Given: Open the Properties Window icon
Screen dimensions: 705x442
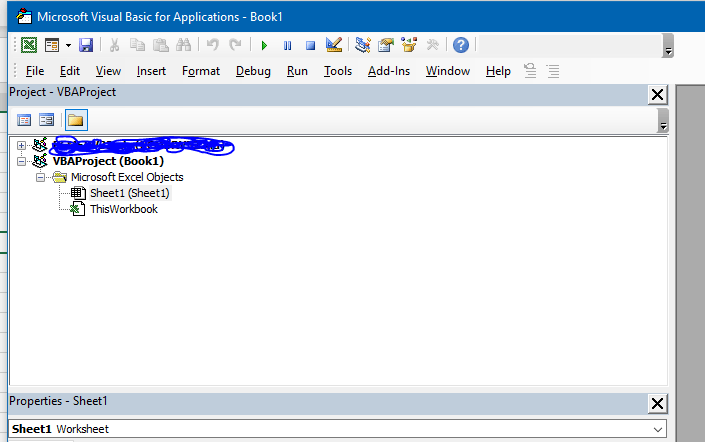Looking at the screenshot, I should (x=386, y=45).
